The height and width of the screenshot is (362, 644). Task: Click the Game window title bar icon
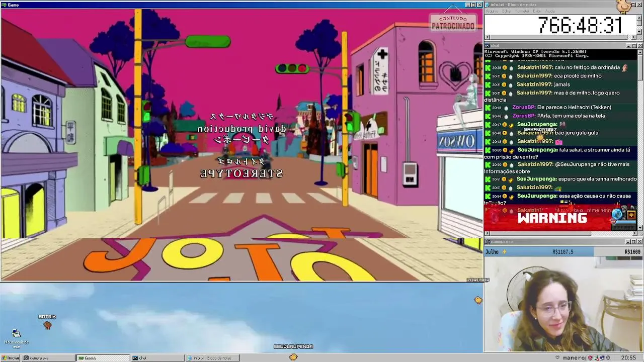4,5
